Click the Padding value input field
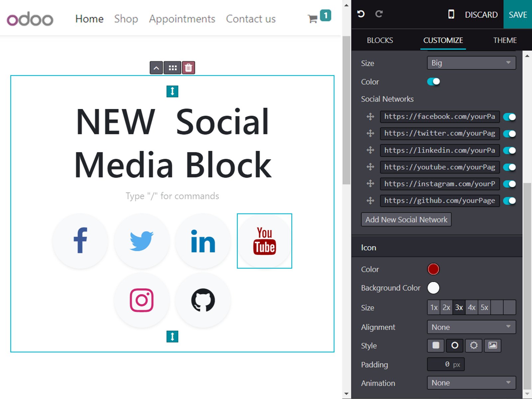The width and height of the screenshot is (532, 399). [x=446, y=364]
